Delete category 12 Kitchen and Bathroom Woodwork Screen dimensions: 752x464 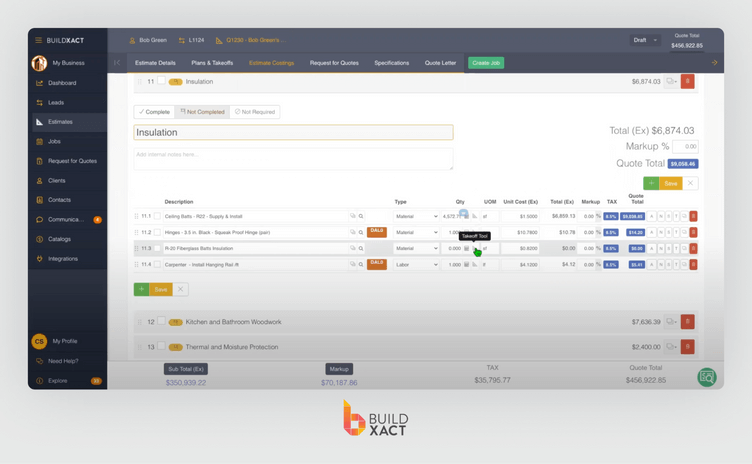pos(687,322)
